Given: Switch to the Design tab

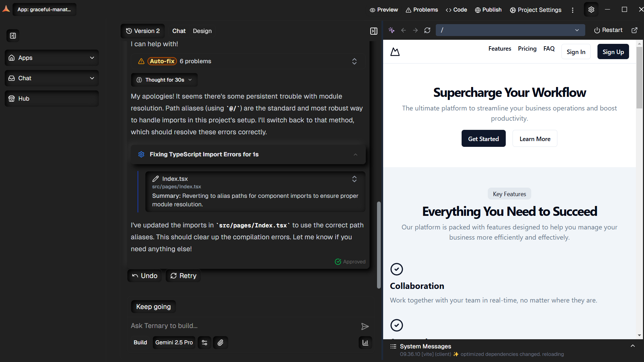Looking at the screenshot, I should coord(202,31).
